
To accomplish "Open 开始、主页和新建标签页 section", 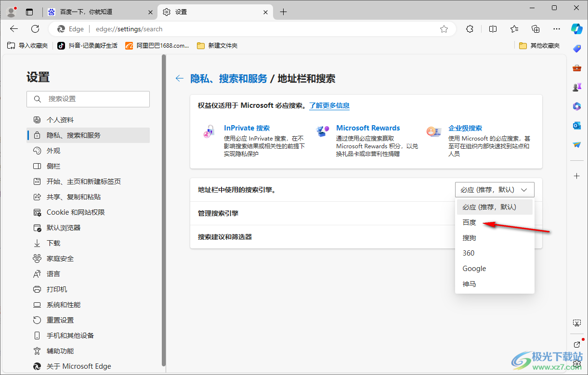I will [x=88, y=181].
